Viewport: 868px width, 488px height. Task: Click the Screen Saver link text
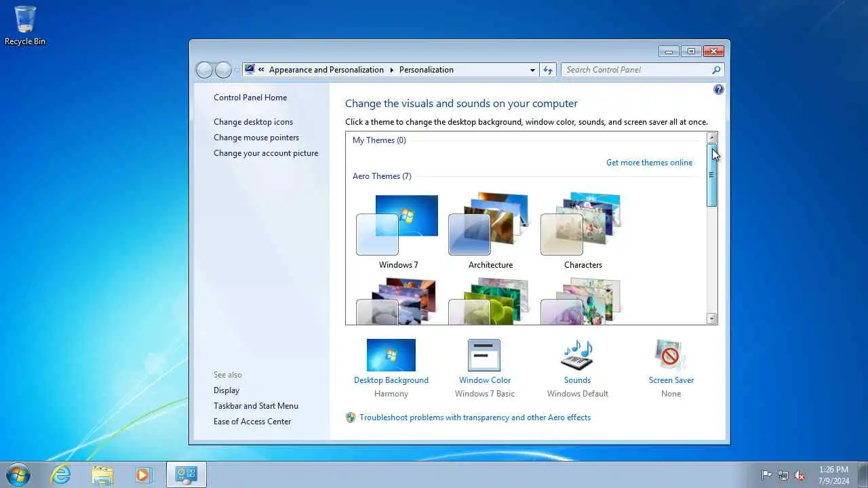[x=671, y=380]
